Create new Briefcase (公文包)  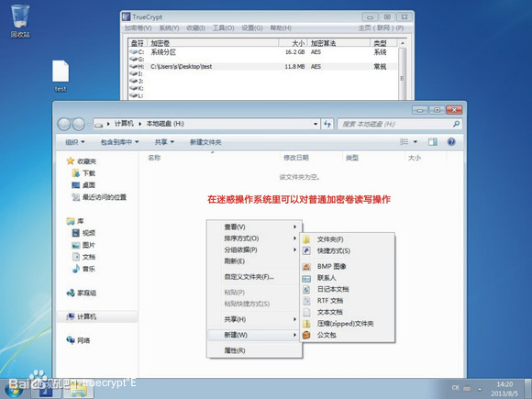[348, 335]
